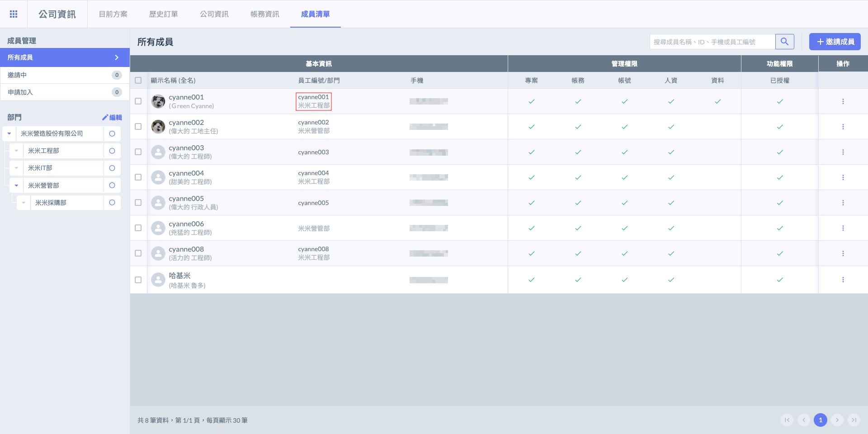The image size is (868, 434).
Task: Go to the first page arrow
Action: (787, 420)
